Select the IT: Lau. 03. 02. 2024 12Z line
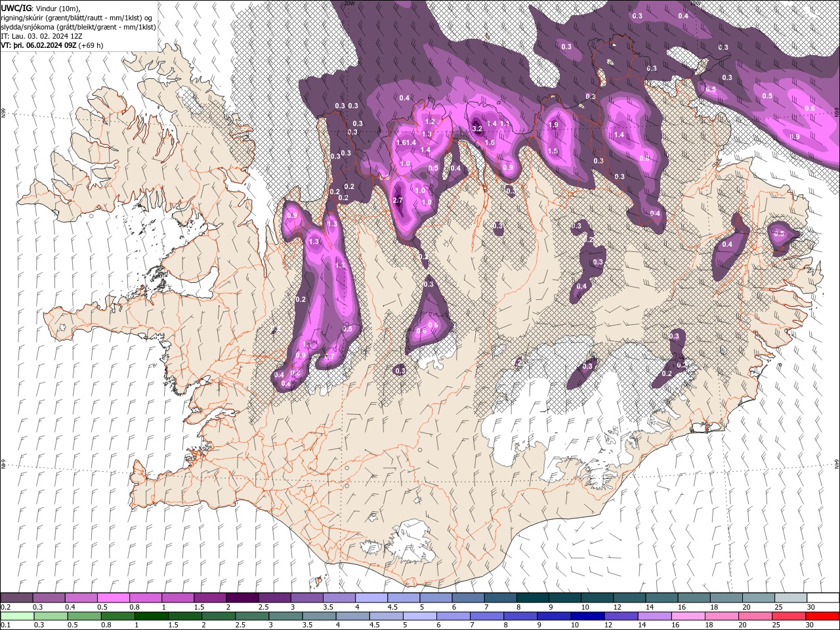 [42, 36]
